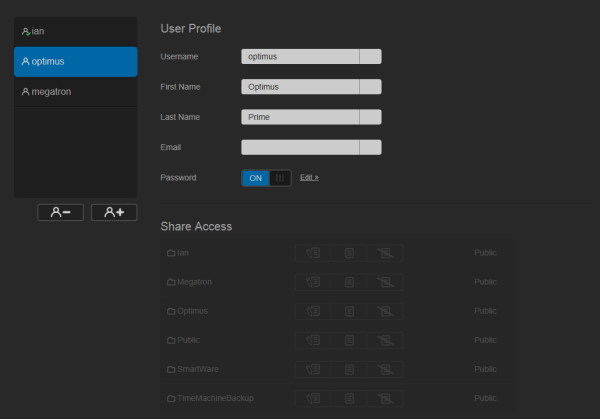Viewport: 600px width, 419px height.
Task: Deny access for TimeMachineBackup share
Action: (385, 398)
